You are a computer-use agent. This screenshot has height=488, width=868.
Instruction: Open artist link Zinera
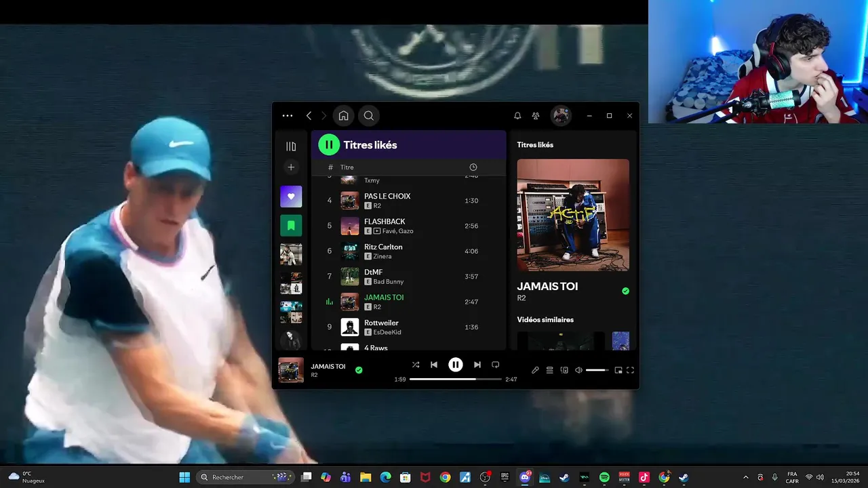pos(382,256)
